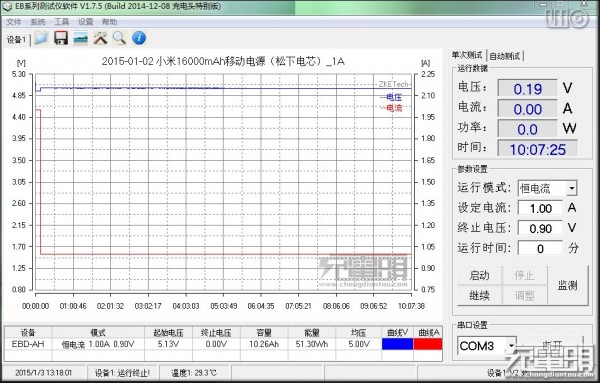Click the red 曲线A color swatch
The image size is (600, 383).
tap(428, 344)
